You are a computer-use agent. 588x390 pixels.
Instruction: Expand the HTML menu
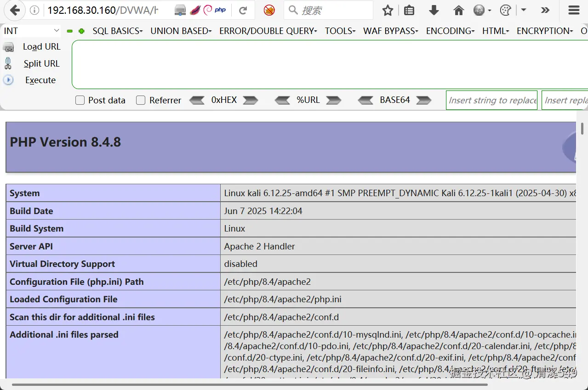[x=496, y=31]
